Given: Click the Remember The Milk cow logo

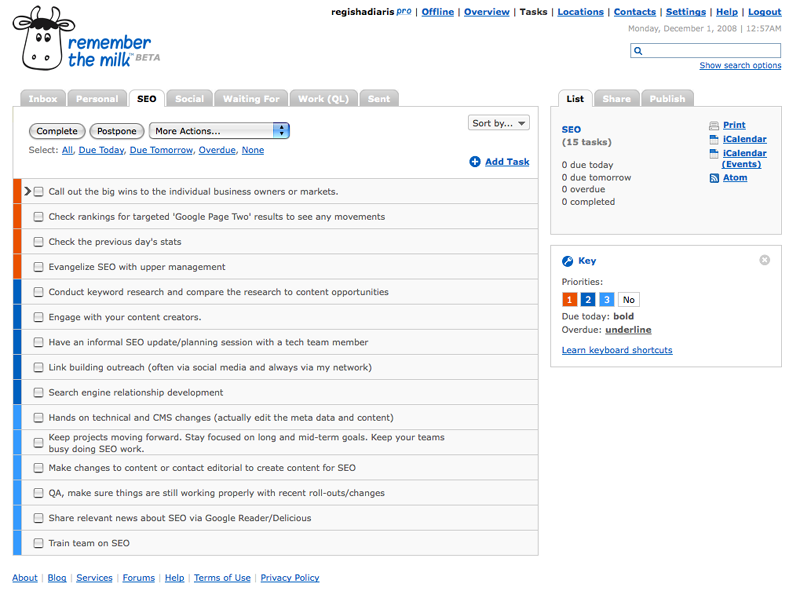Looking at the screenshot, I should 43,38.
